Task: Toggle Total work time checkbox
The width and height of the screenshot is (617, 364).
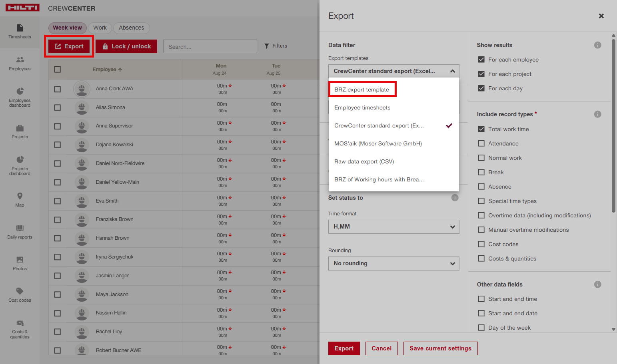Action: [x=481, y=129]
